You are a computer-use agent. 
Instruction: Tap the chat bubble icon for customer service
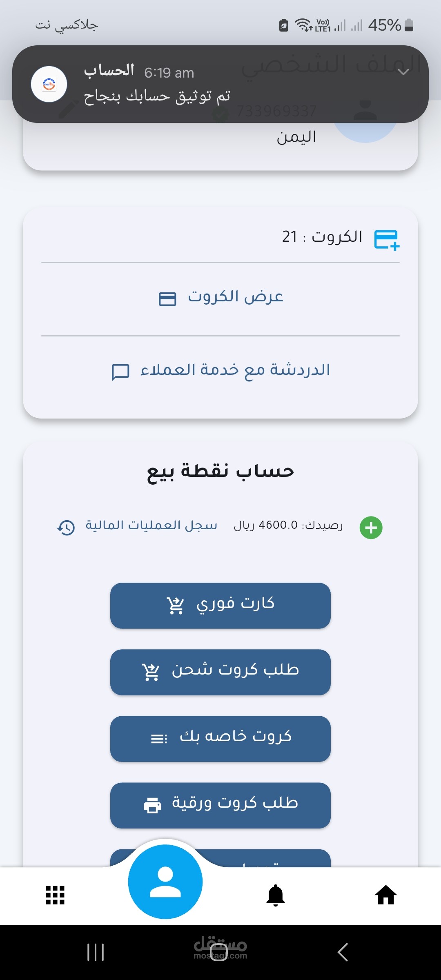coord(120,372)
